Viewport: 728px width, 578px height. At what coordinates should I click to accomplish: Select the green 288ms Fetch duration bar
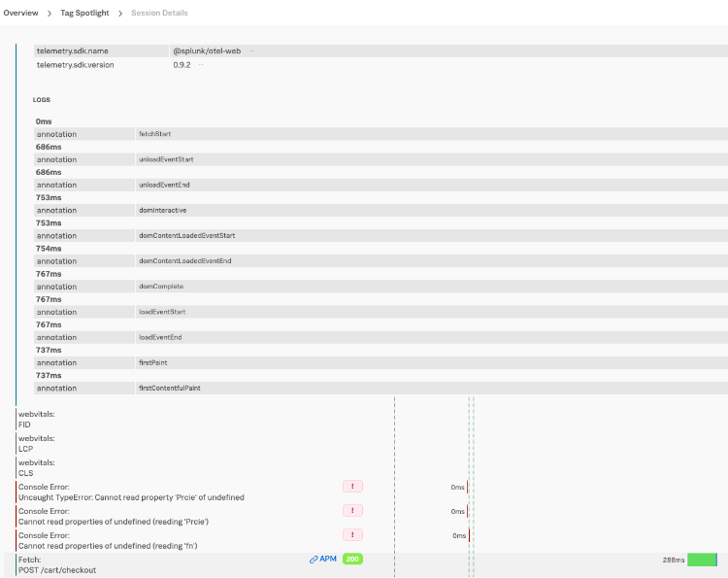[x=702, y=560]
